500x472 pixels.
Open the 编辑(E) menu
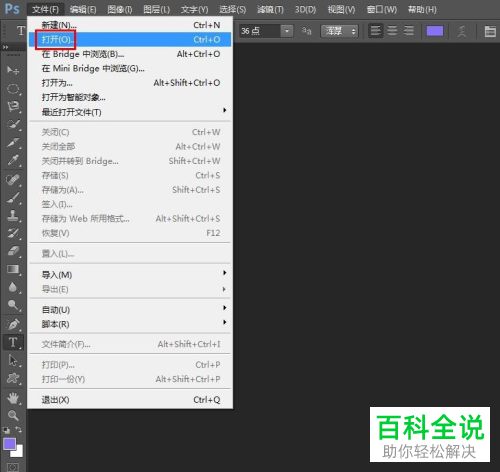[83, 9]
